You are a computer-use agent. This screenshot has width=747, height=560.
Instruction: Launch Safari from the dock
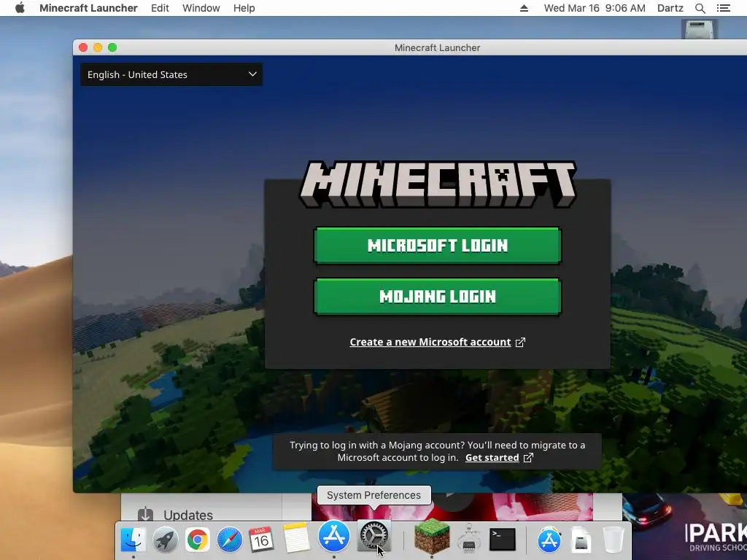point(229,540)
